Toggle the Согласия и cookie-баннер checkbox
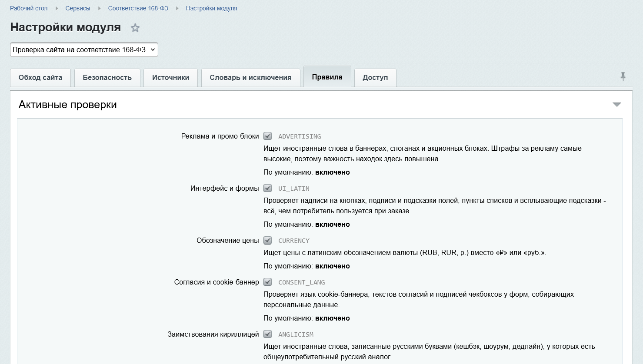The height and width of the screenshot is (364, 643). [x=268, y=282]
